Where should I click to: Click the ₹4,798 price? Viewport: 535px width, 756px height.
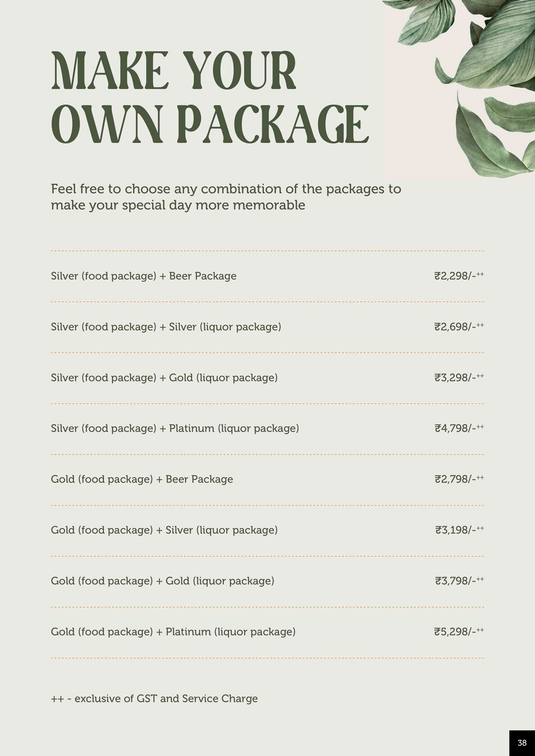pos(459,429)
